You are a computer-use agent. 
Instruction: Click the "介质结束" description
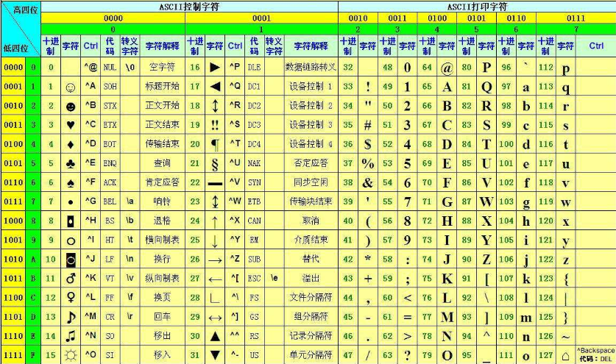coord(311,240)
